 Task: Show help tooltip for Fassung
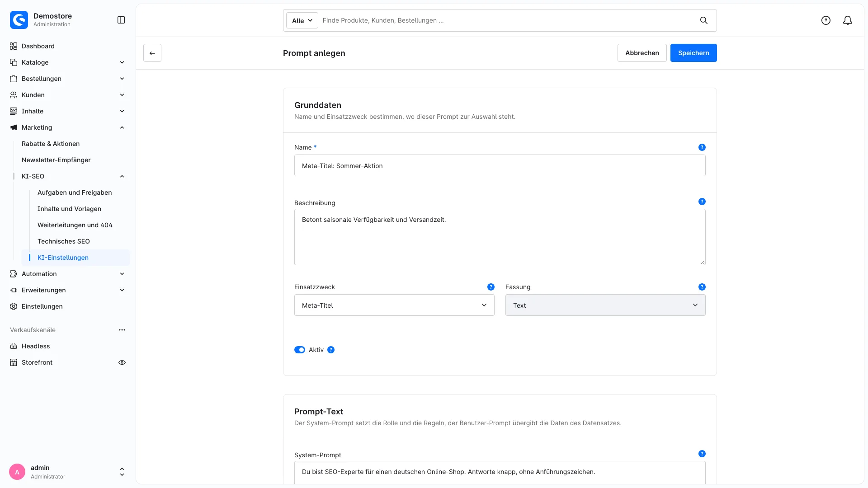(x=702, y=287)
